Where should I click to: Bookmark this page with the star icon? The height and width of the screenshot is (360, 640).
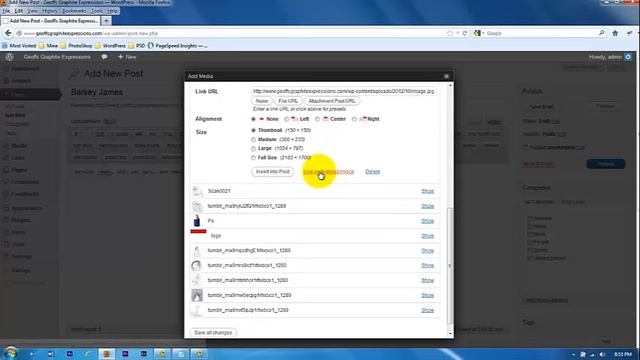pyautogui.click(x=450, y=33)
